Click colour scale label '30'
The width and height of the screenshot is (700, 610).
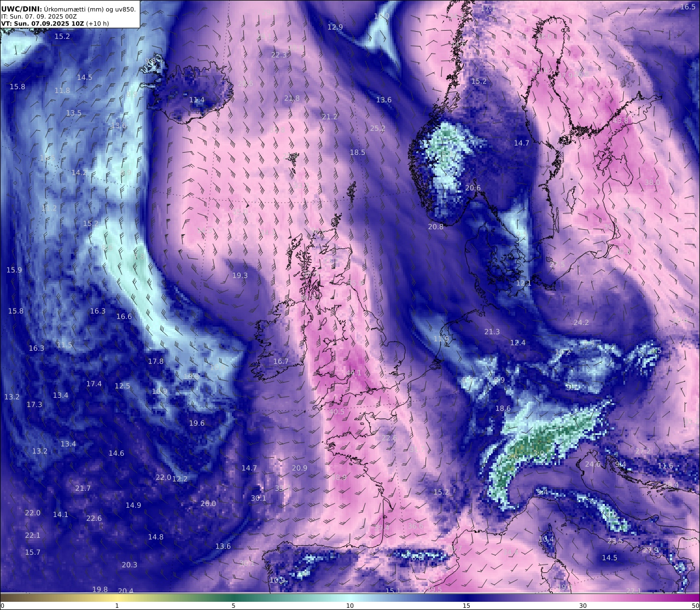pos(583,606)
